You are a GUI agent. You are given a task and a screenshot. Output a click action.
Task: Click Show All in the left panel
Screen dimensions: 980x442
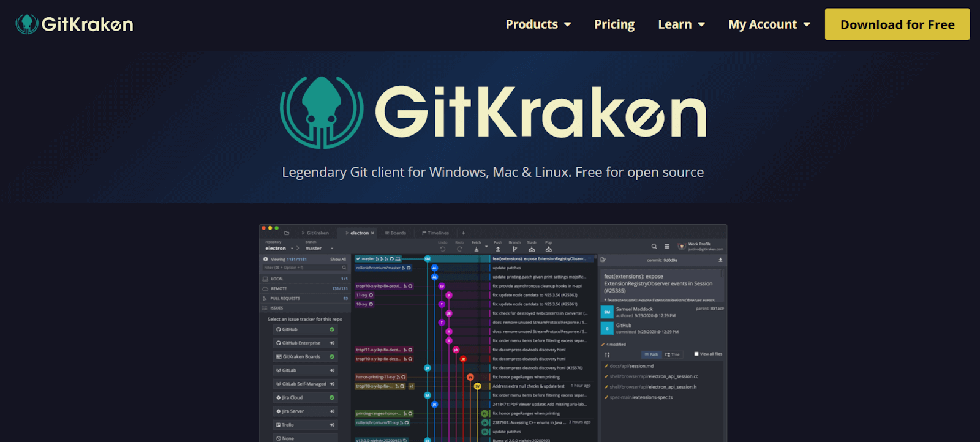pyautogui.click(x=338, y=260)
